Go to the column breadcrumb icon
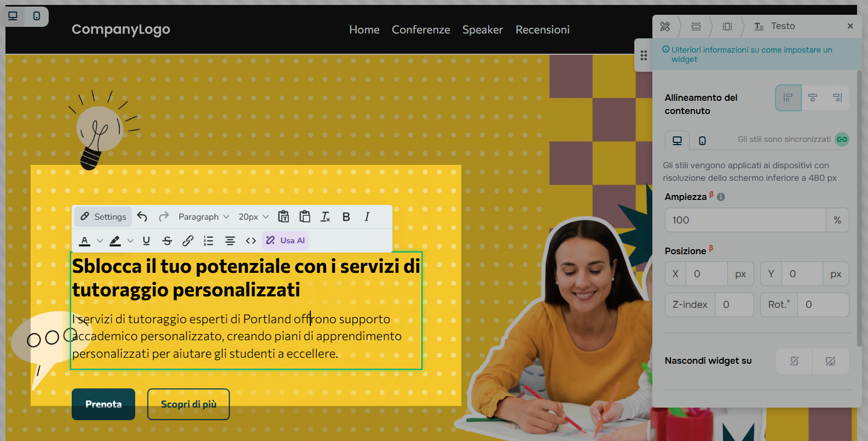868x441 pixels. 727,26
